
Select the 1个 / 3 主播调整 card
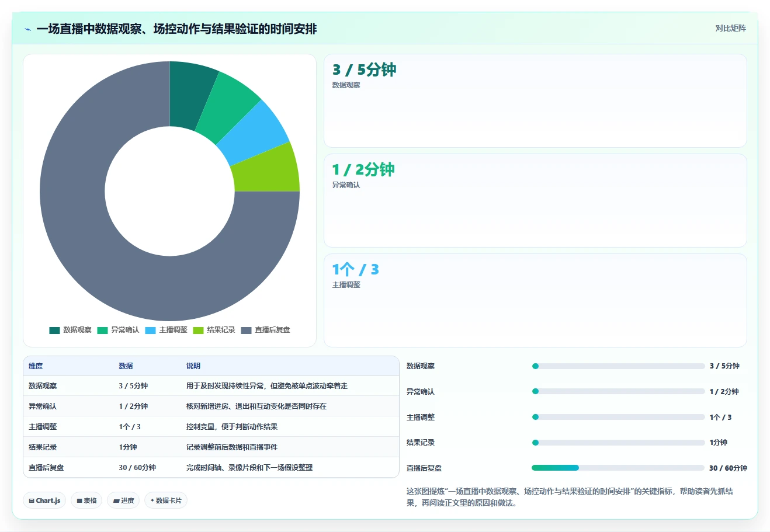click(535, 301)
